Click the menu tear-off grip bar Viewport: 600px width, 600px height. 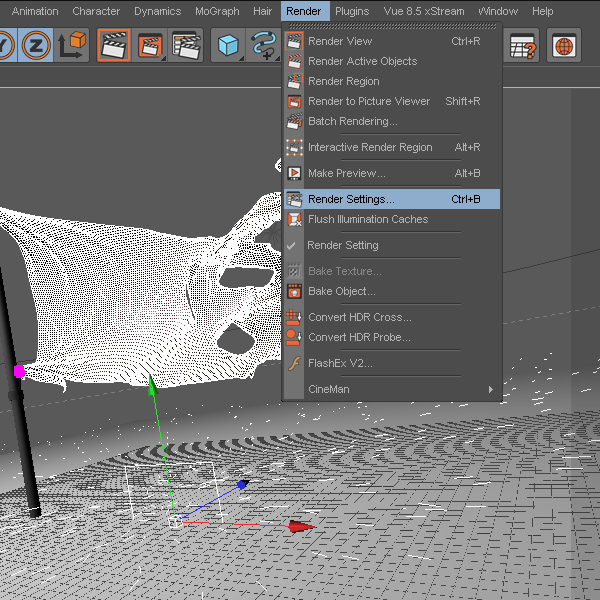point(392,26)
